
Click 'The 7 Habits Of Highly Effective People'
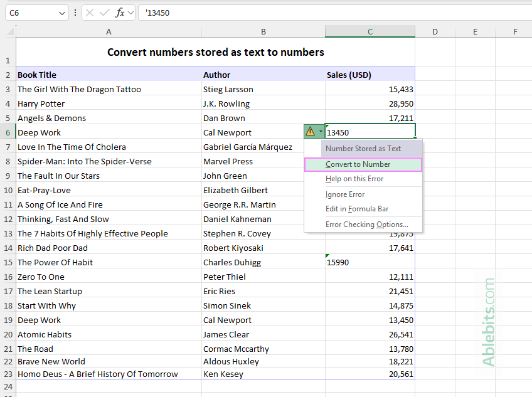tap(109, 234)
